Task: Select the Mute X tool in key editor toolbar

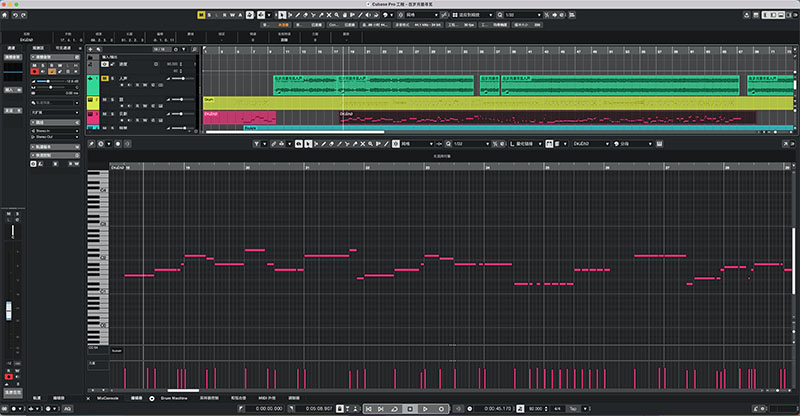Action: (363, 144)
